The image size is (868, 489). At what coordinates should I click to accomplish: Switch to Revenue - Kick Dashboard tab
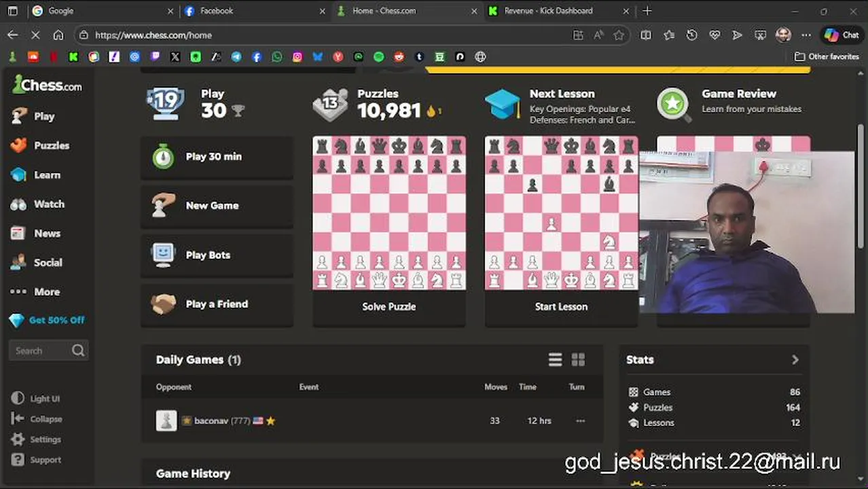click(559, 11)
